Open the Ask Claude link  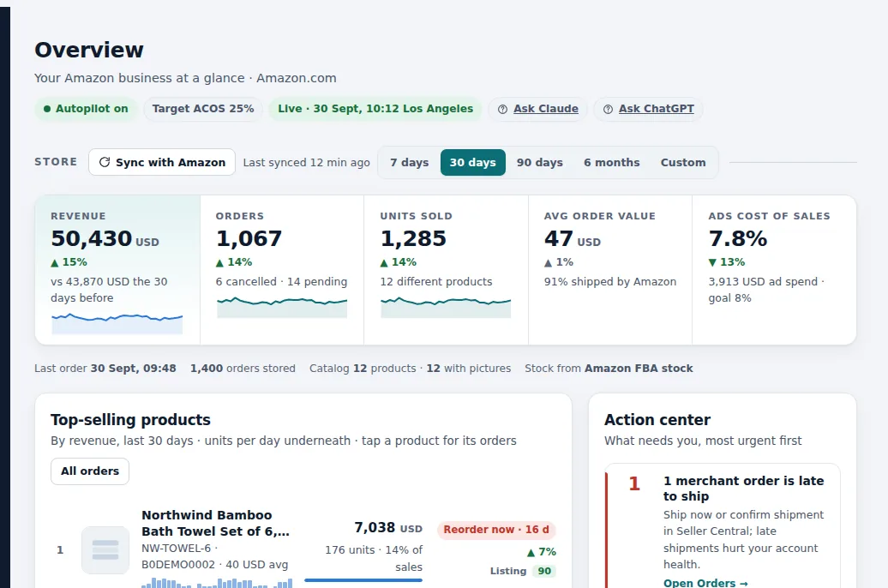pyautogui.click(x=546, y=109)
